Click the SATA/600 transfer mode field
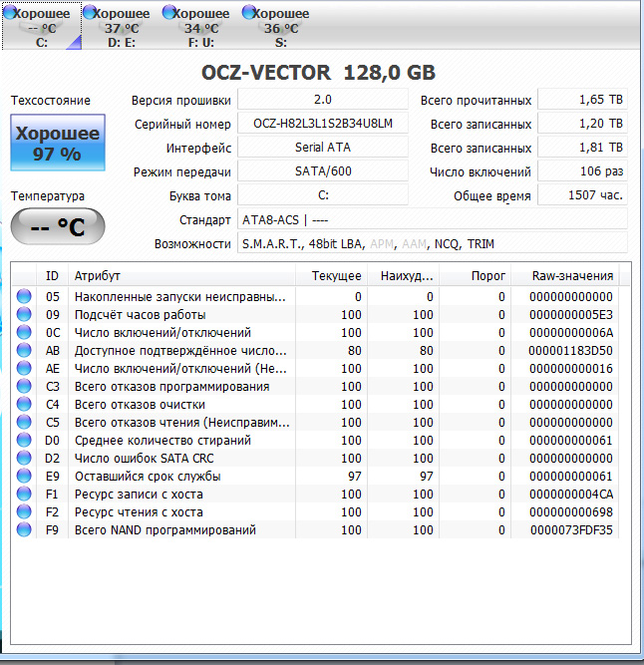 click(x=323, y=171)
